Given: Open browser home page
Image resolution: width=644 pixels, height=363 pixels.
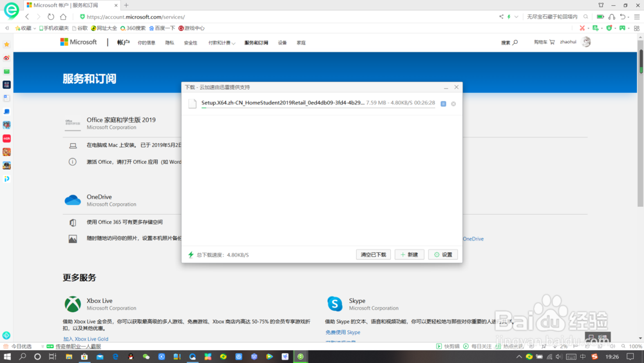Looking at the screenshot, I should point(63,17).
